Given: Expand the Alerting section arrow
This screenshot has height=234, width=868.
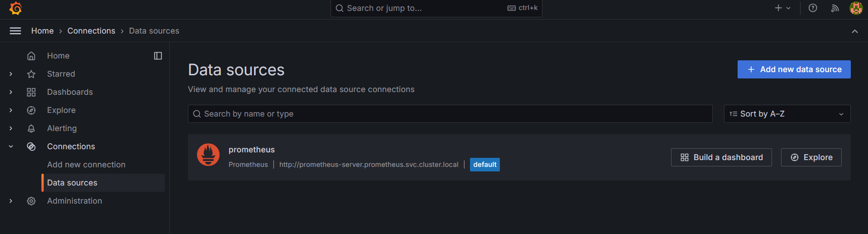Looking at the screenshot, I should tap(11, 128).
